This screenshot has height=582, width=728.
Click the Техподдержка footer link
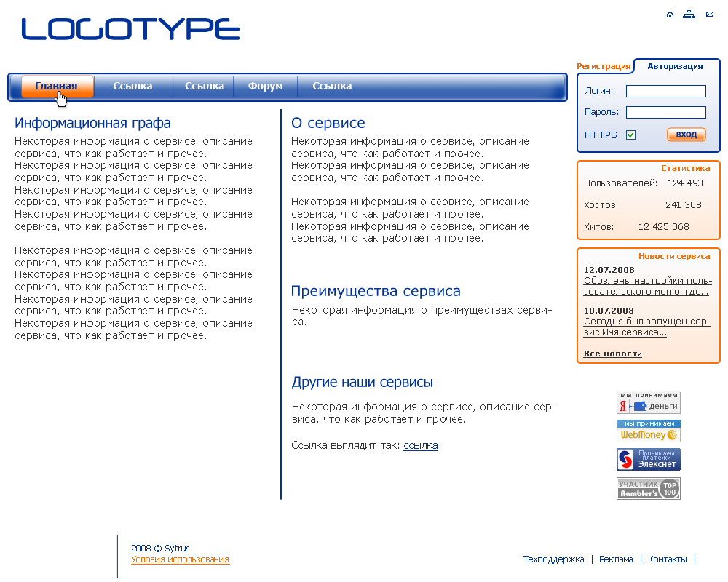click(x=553, y=559)
